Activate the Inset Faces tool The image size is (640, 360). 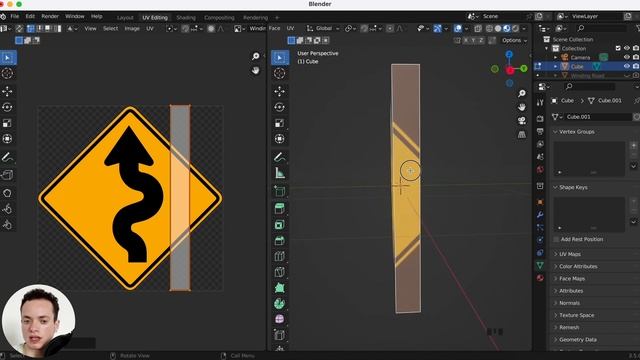coord(280,224)
